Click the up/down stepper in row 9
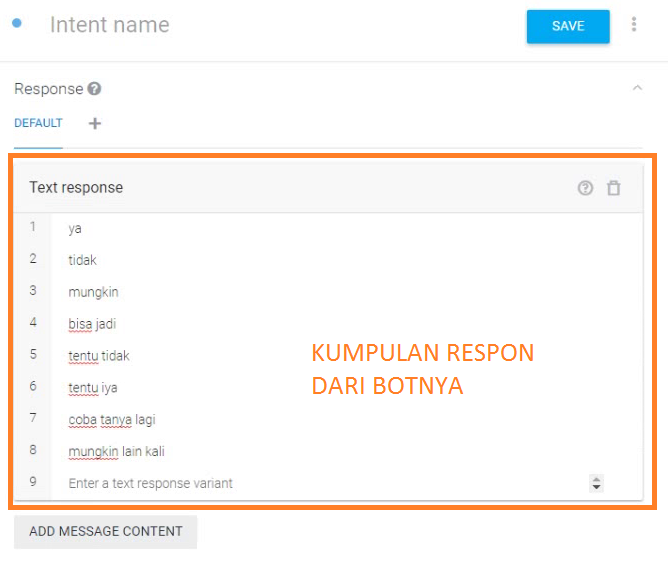This screenshot has height=563, width=668. point(596,483)
